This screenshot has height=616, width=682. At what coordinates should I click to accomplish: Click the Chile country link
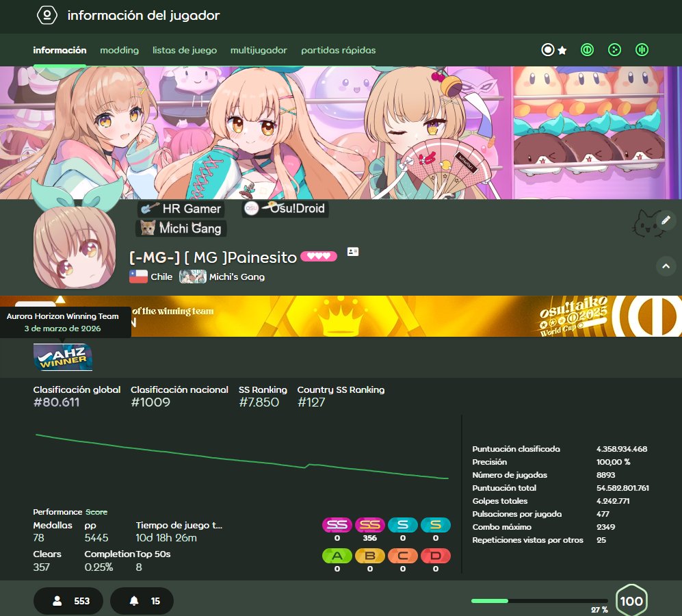click(161, 277)
